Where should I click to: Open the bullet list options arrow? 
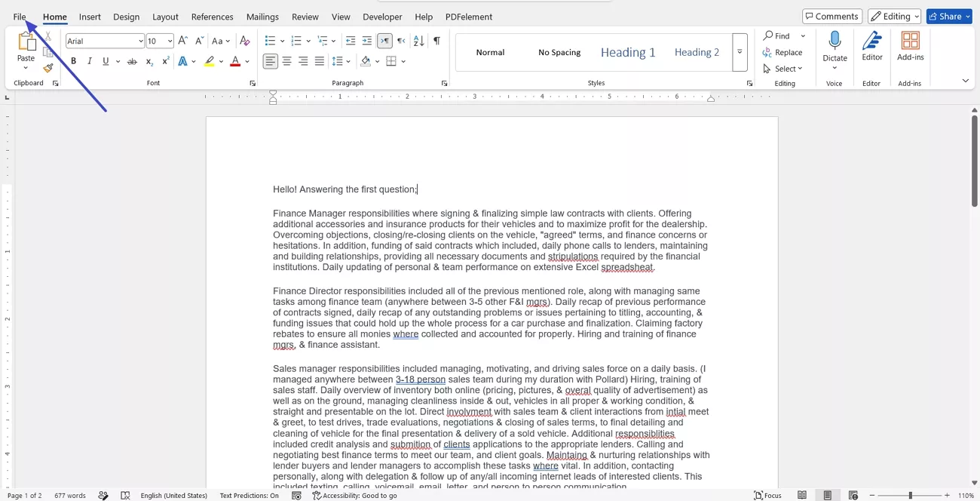[x=282, y=41]
